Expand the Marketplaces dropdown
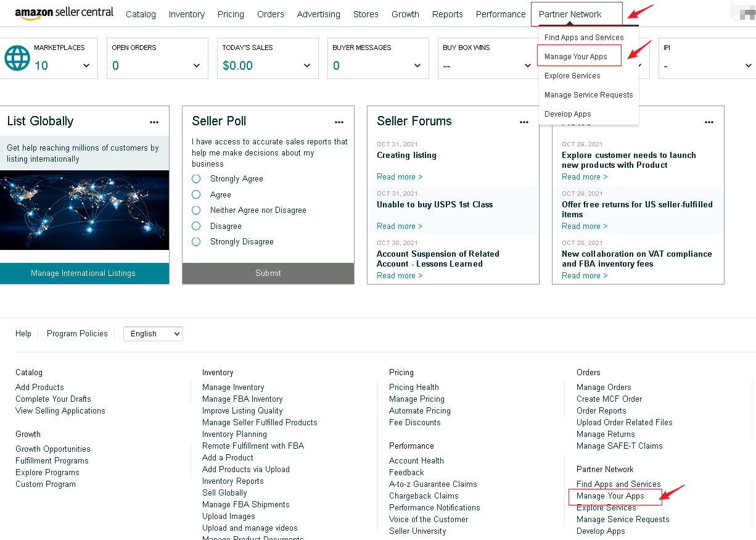Screen dimensions: 756x540 point(86,66)
